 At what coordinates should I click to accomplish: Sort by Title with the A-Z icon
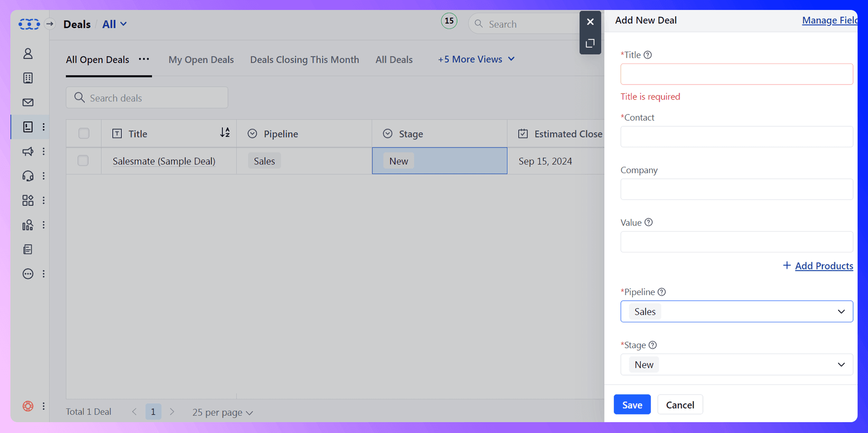[x=225, y=132]
